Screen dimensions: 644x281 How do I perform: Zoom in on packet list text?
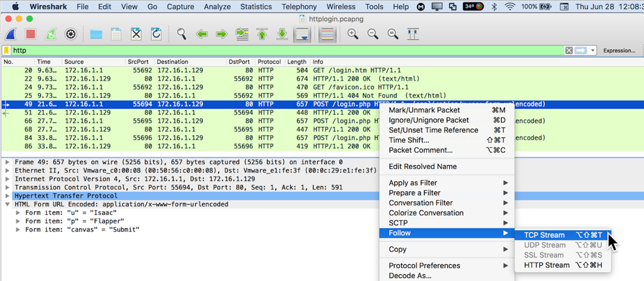353,34
